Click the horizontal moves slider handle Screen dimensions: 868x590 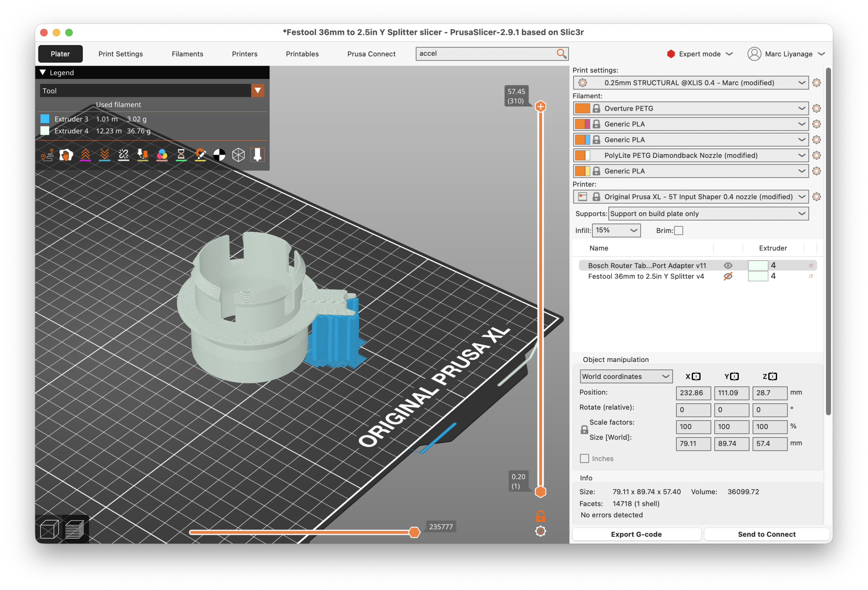(x=414, y=532)
